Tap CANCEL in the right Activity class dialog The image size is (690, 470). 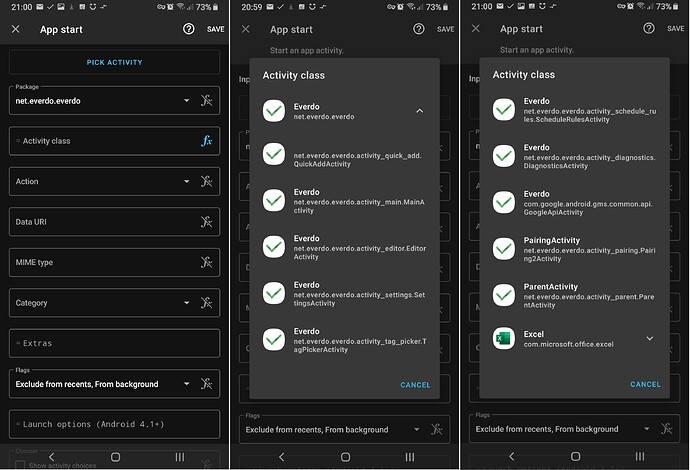(645, 384)
